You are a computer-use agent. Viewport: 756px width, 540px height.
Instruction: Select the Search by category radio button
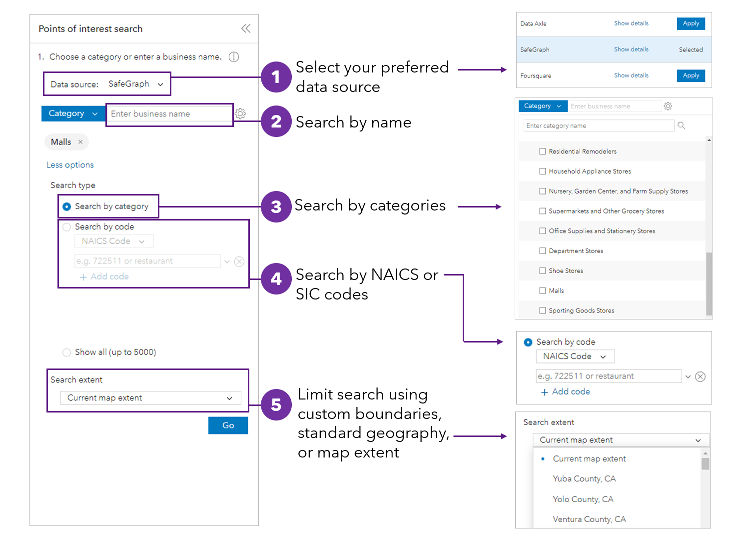pyautogui.click(x=67, y=206)
